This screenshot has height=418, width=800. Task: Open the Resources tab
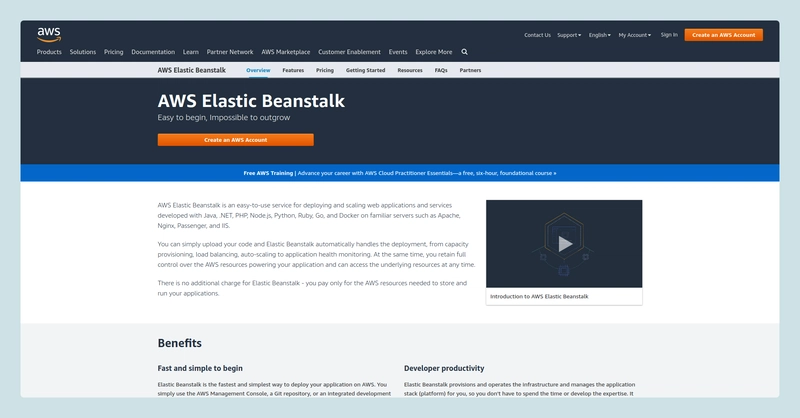click(410, 70)
